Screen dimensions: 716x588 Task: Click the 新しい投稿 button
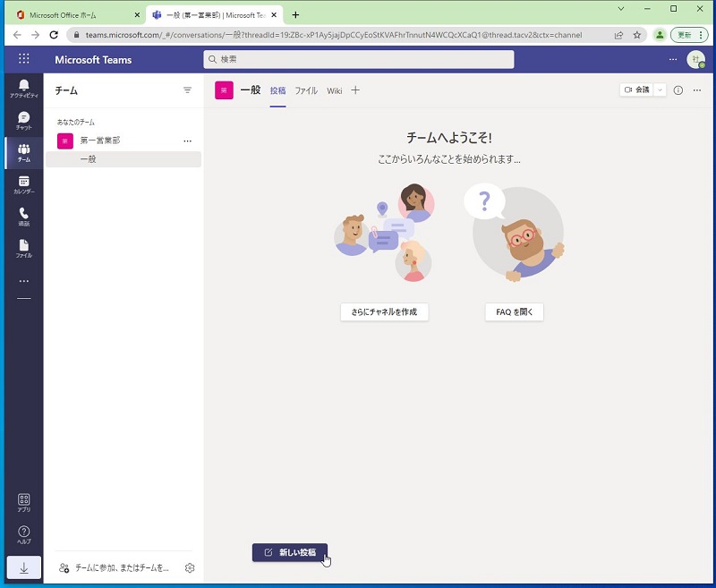coord(289,552)
